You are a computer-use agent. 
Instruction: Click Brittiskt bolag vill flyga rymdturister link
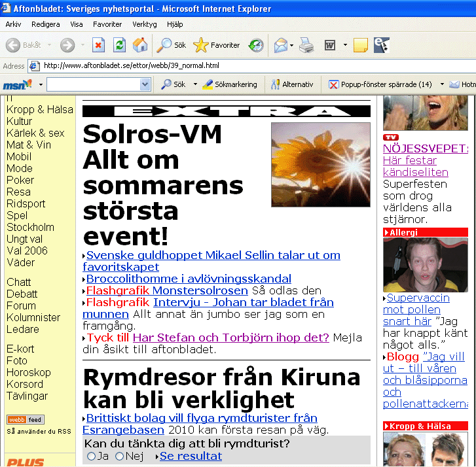200,424
